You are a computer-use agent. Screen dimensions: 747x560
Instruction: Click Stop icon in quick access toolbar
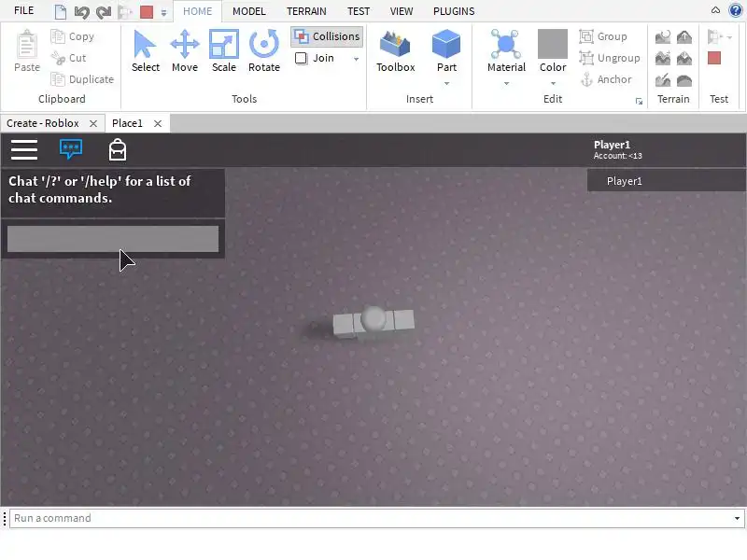[147, 12]
